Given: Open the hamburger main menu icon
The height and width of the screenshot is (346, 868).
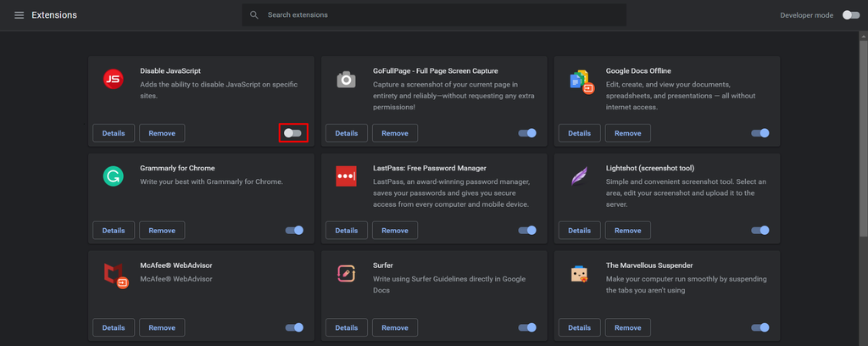Looking at the screenshot, I should (x=19, y=15).
